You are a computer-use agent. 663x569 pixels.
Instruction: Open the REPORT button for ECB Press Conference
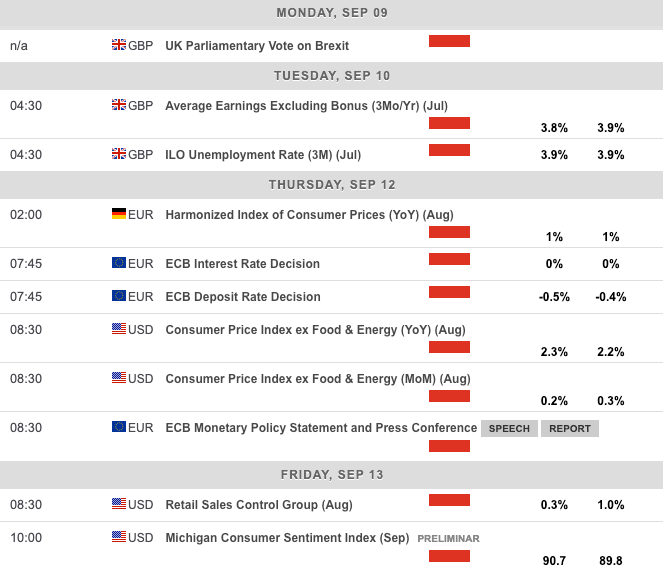point(570,428)
